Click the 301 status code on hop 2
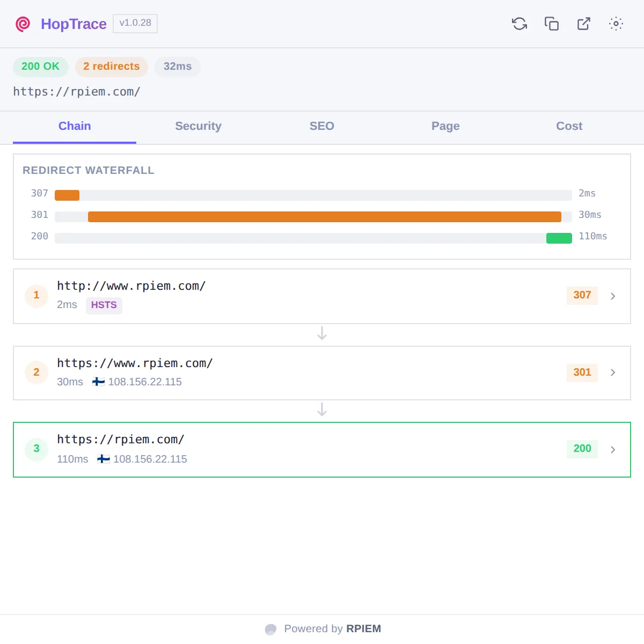Screen dimensions: 644x644 click(582, 372)
